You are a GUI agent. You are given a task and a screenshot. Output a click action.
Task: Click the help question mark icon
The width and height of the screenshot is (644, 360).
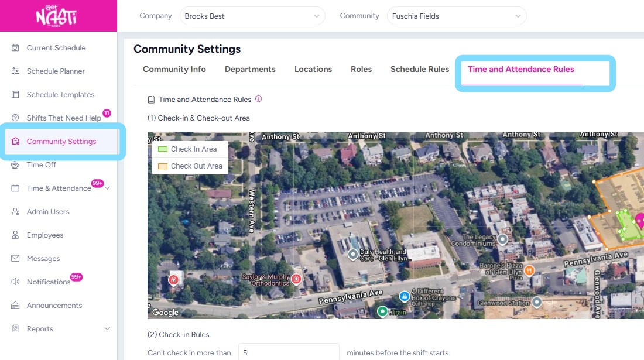[258, 99]
